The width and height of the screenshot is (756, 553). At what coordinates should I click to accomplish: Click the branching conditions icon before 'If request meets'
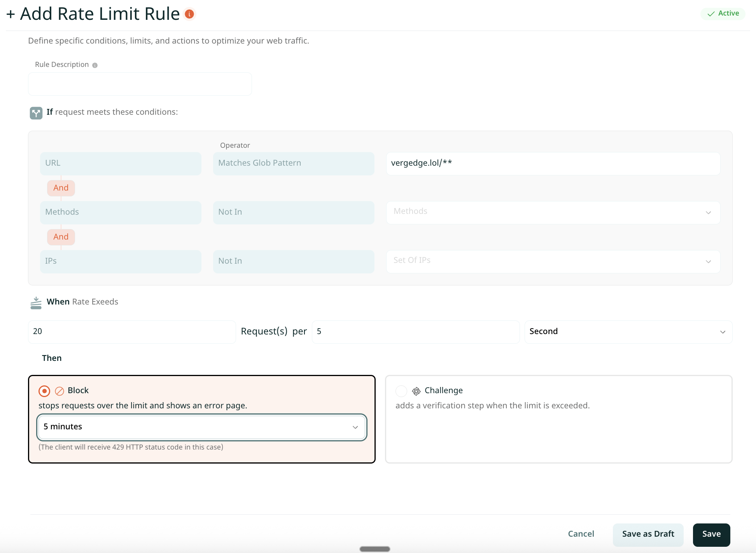coord(36,113)
